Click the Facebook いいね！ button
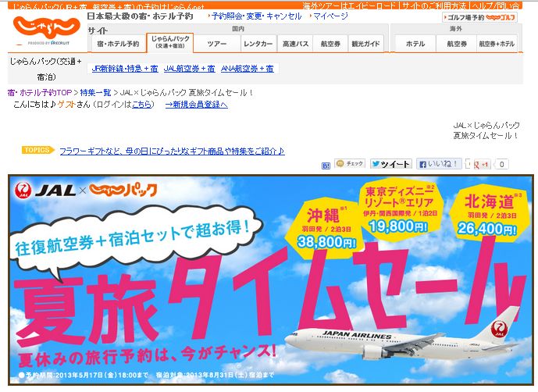Screen dimensions: 538x392 pos(439,164)
